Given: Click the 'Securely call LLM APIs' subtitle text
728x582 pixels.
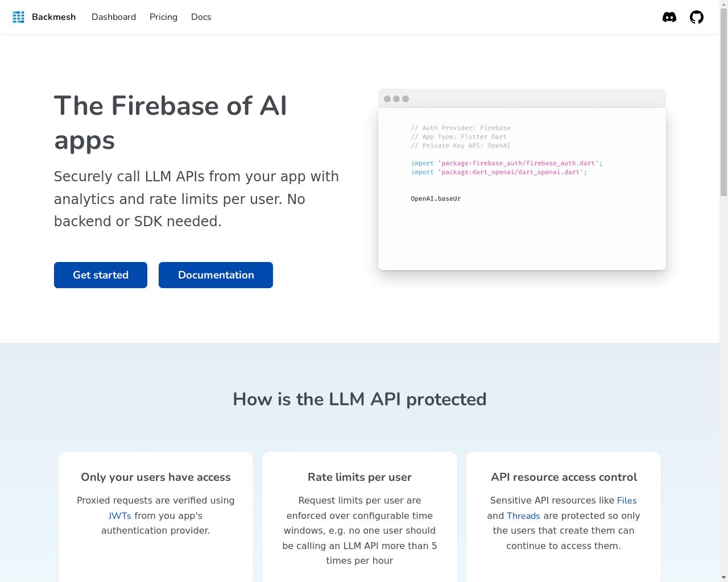Looking at the screenshot, I should pos(196,199).
